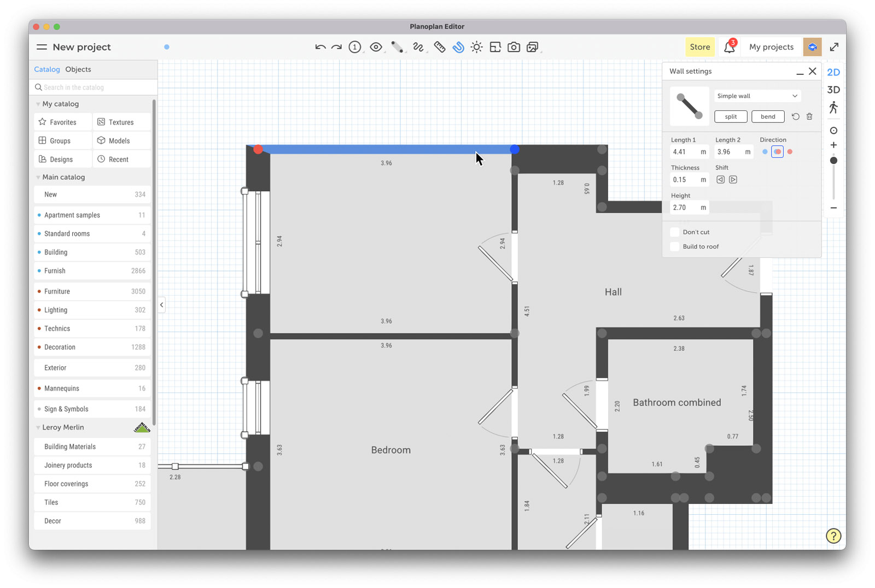
Task: Open the help question mark
Action: click(833, 536)
